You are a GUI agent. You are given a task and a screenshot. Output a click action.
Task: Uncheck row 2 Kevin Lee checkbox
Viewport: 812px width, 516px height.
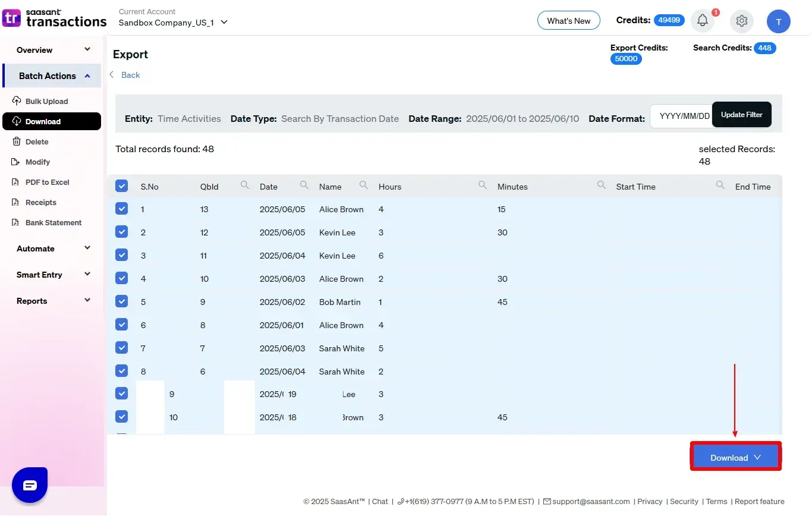(x=121, y=232)
